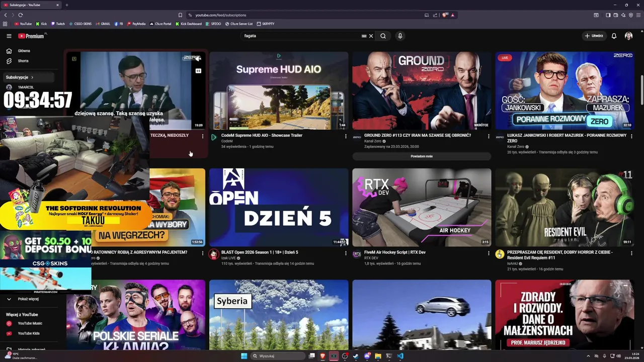
Task: Open options for GROUND ZERO #113 video
Action: point(489,136)
